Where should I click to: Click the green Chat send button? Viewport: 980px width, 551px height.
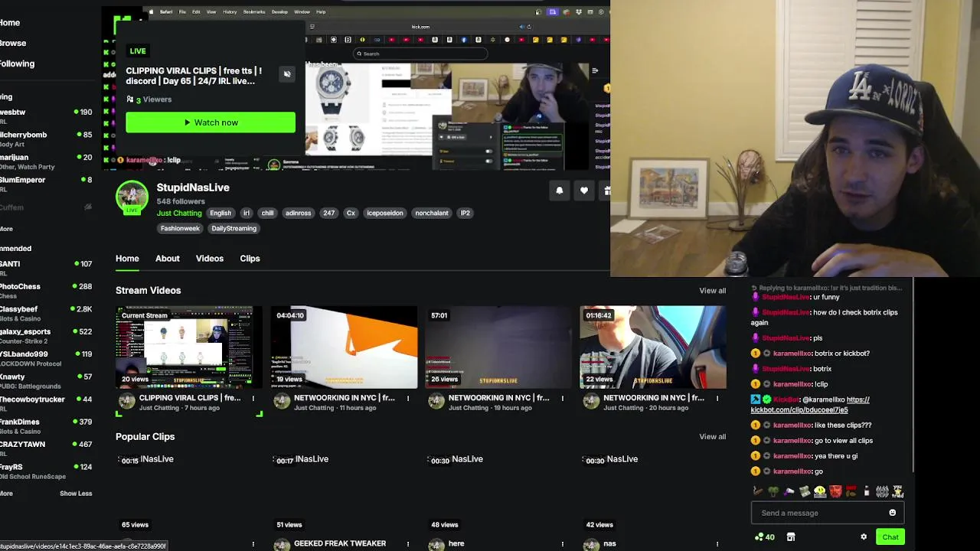click(890, 537)
